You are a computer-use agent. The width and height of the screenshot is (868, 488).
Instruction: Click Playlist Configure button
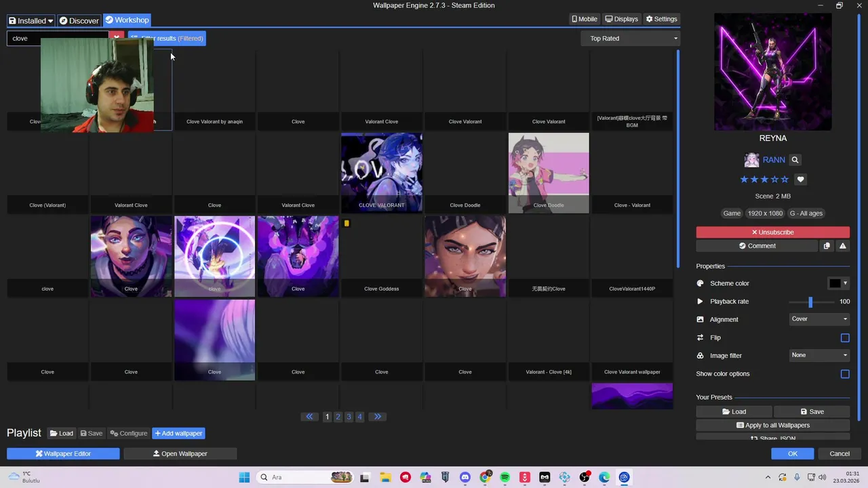[x=129, y=434]
